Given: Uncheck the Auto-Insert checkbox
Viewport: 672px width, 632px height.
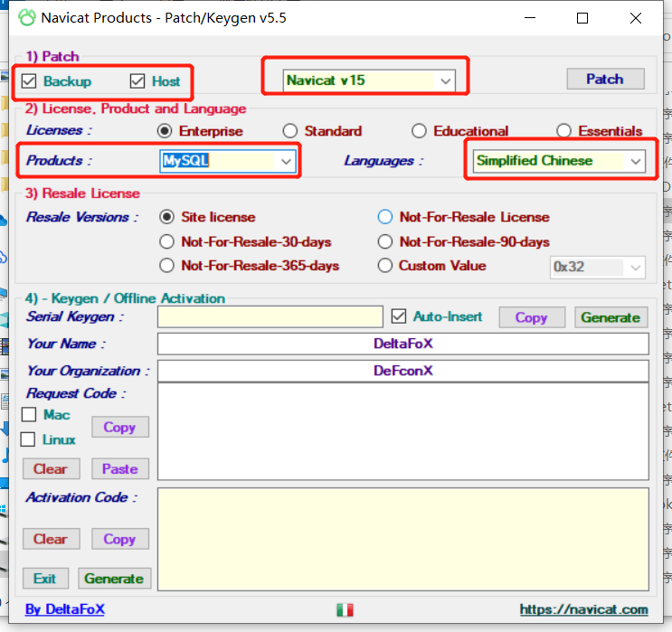Looking at the screenshot, I should pyautogui.click(x=399, y=316).
